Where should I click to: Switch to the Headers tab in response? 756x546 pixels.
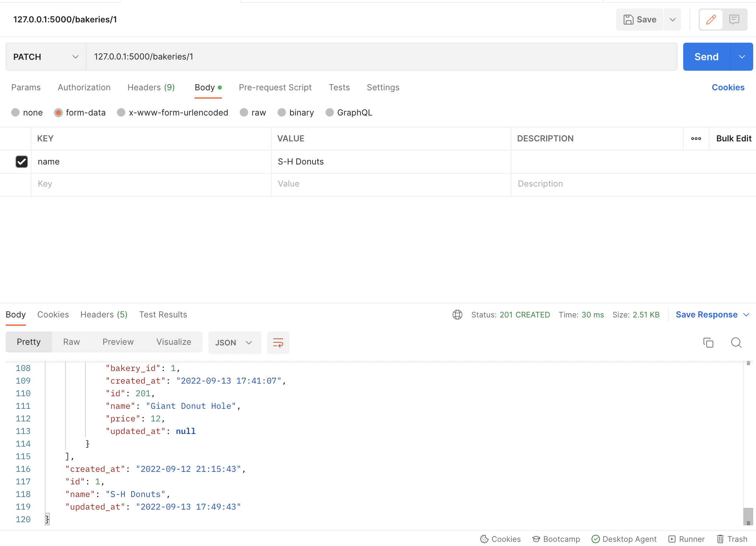pyautogui.click(x=103, y=314)
